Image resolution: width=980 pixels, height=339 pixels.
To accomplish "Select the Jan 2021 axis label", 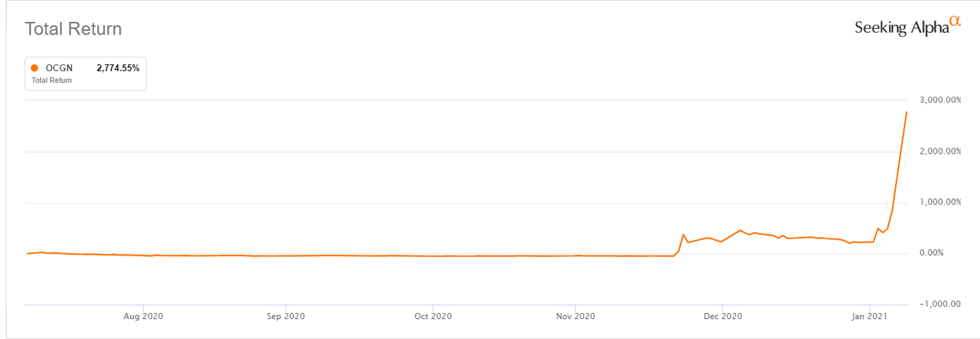I will (x=870, y=315).
